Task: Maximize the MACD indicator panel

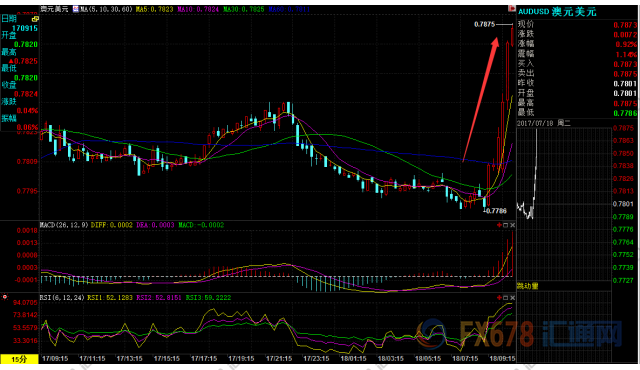Action: click(505, 225)
